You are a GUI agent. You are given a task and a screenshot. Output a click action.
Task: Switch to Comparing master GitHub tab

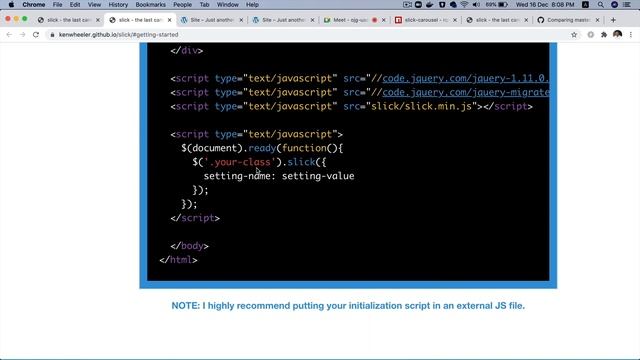pyautogui.click(x=568, y=20)
